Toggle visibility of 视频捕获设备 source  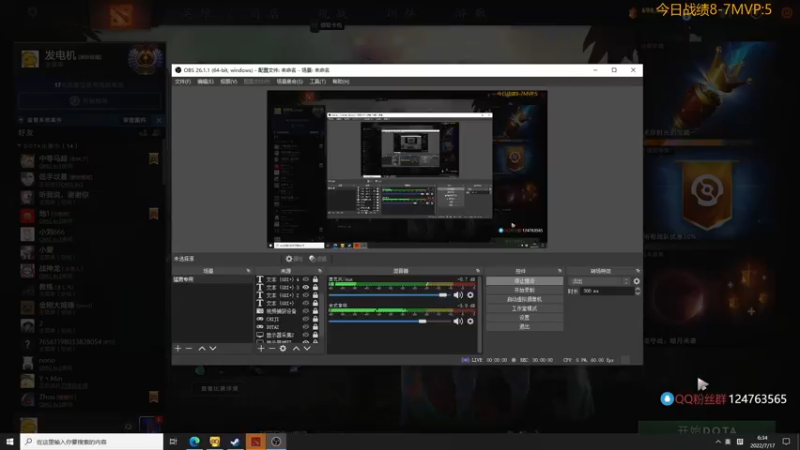[x=306, y=311]
